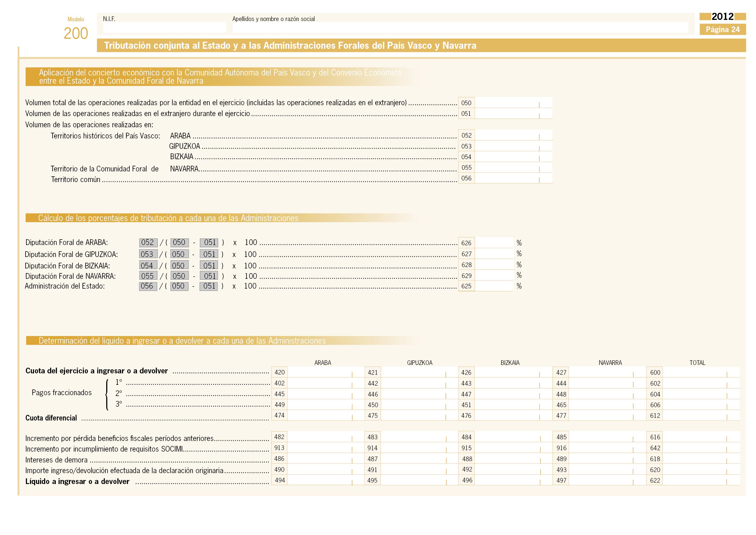Select field 482 pérdida beneficios fiscales ARABA
756x535 pixels.
(x=326, y=437)
